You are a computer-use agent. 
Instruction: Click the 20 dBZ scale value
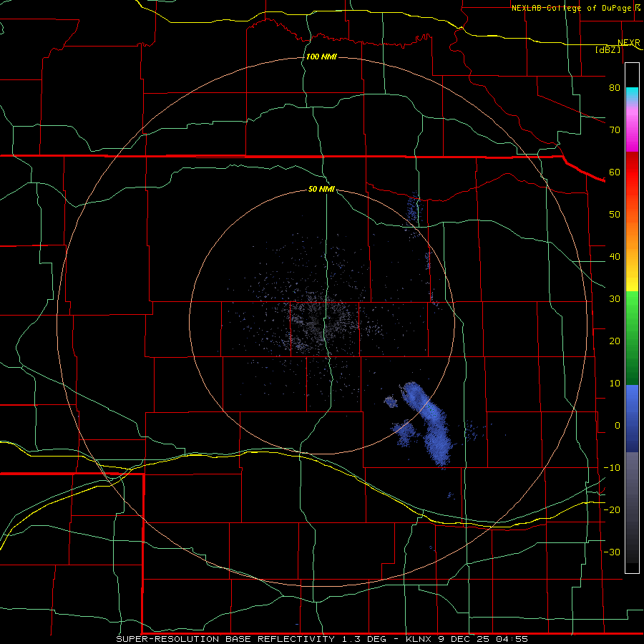click(615, 341)
